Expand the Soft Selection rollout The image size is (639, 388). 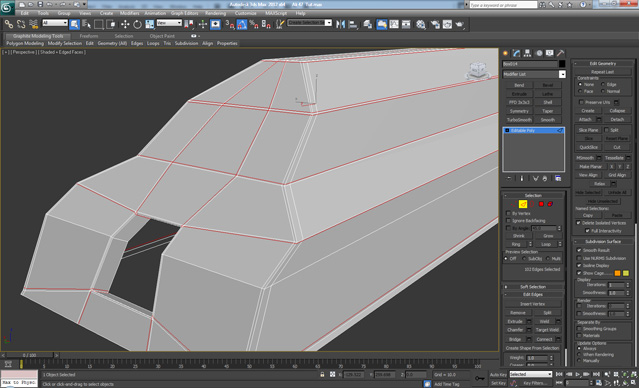(533, 287)
